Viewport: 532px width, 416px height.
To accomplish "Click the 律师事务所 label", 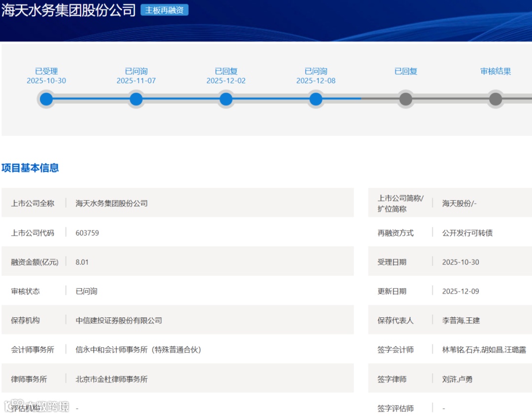I will 29,380.
